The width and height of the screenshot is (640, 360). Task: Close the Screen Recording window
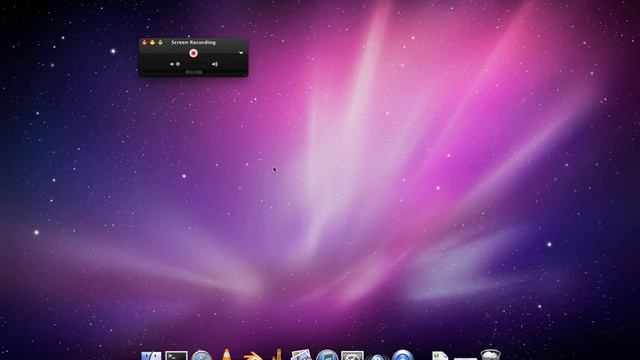[x=144, y=42]
